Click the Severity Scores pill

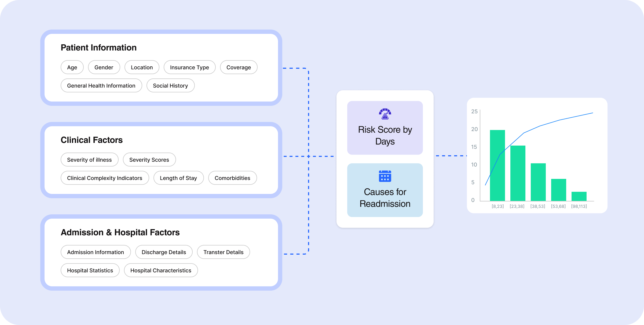149,160
